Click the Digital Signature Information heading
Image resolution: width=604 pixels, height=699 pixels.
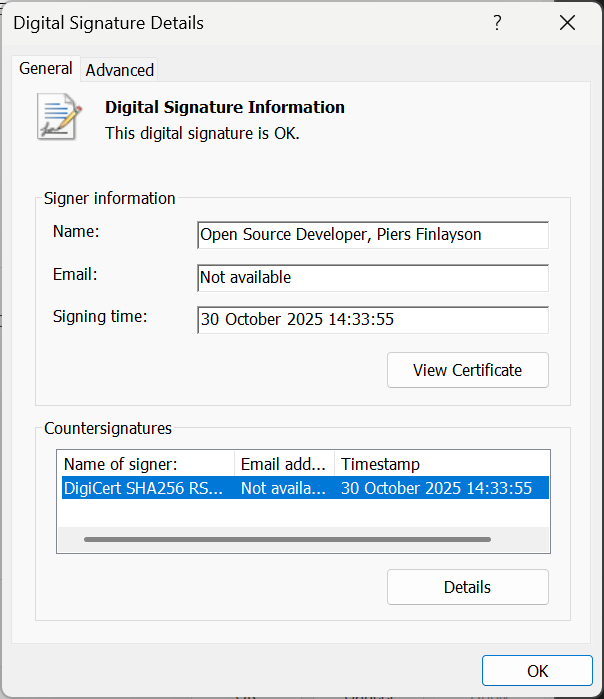coord(225,107)
